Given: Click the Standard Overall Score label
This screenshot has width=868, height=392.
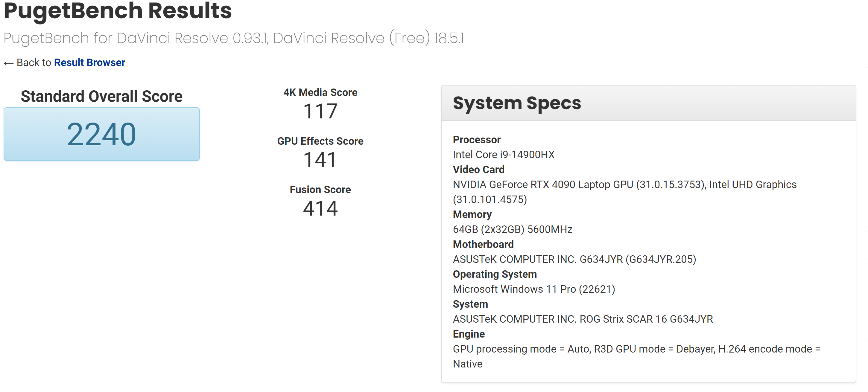Looking at the screenshot, I should point(101,96).
